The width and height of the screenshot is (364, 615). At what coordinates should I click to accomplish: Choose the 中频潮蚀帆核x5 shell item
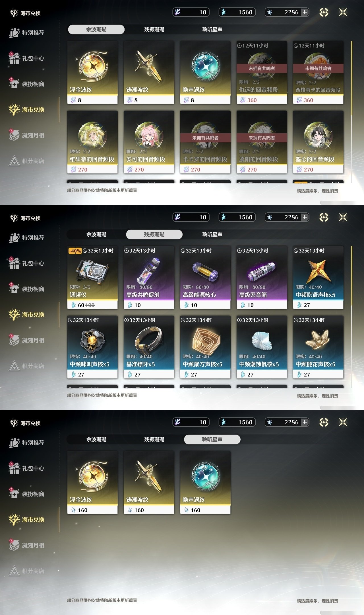(262, 347)
